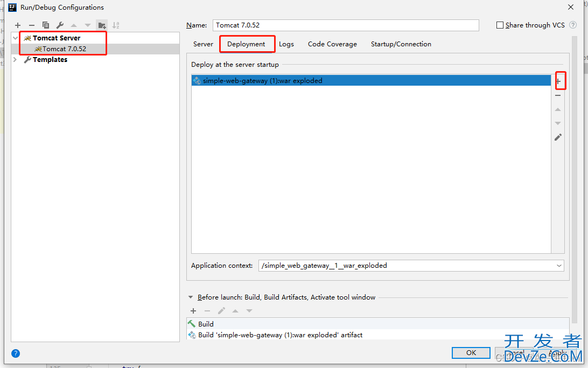588x368 pixels.
Task: Add a before launch task
Action: click(193, 310)
